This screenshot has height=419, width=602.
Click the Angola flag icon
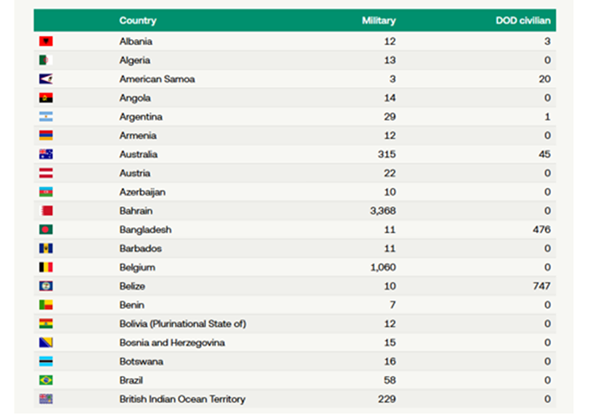[x=45, y=98]
